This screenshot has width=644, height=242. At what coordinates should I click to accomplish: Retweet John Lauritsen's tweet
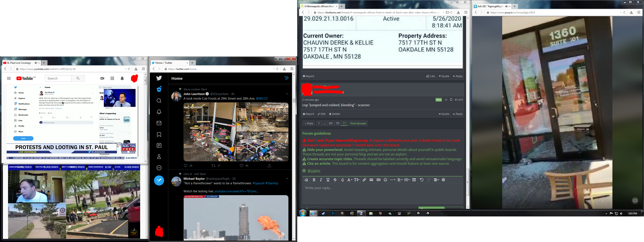(x=213, y=166)
